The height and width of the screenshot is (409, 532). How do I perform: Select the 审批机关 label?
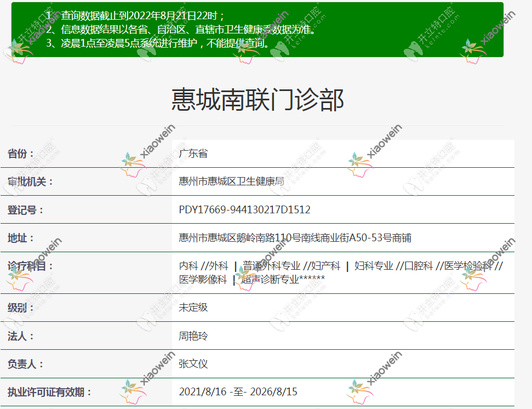coord(30,181)
